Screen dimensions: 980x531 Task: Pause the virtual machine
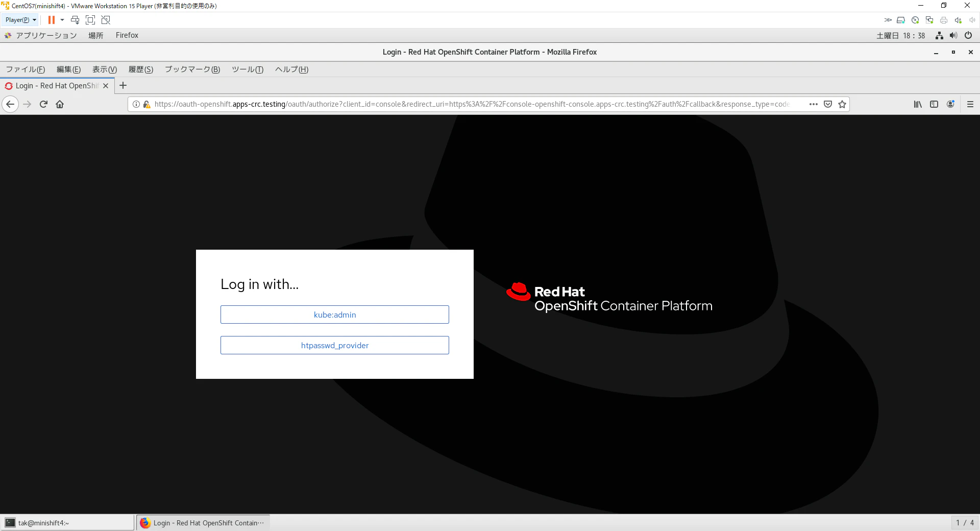click(x=52, y=20)
